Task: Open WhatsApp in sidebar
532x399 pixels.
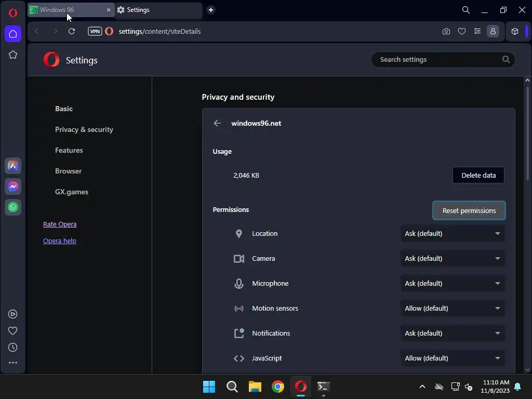Action: pyautogui.click(x=13, y=207)
